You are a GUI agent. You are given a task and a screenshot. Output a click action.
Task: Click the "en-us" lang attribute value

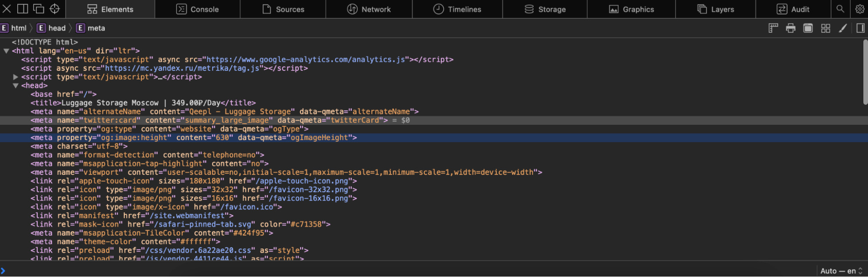76,51
